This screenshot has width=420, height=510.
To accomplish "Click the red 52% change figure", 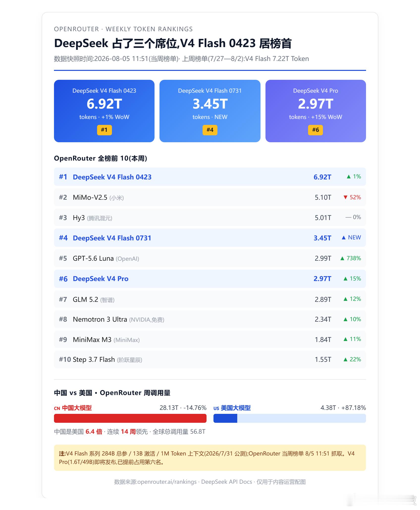I will (x=355, y=198).
